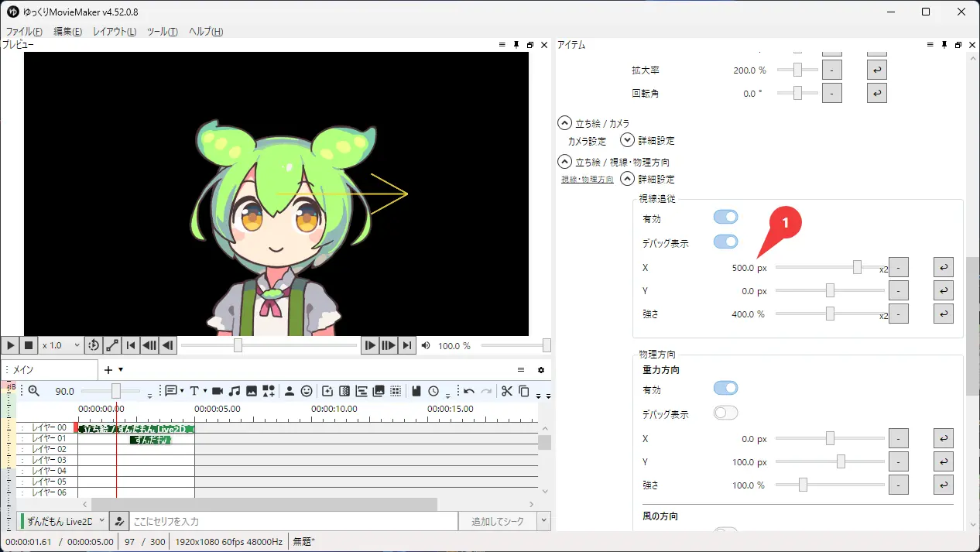Toggle 視線追従 デバッグ表示 switch
This screenshot has height=552, width=980.
point(725,242)
